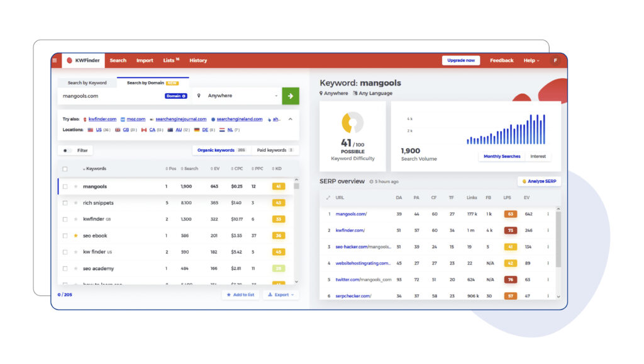Viewport: 644px width, 364px height.
Task: Open the Search menu
Action: [118, 60]
